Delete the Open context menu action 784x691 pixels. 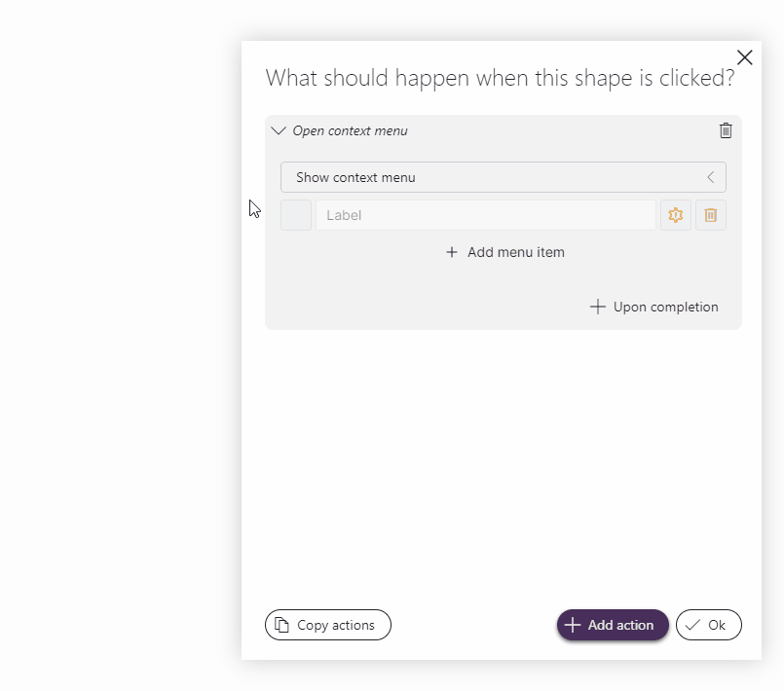725,129
